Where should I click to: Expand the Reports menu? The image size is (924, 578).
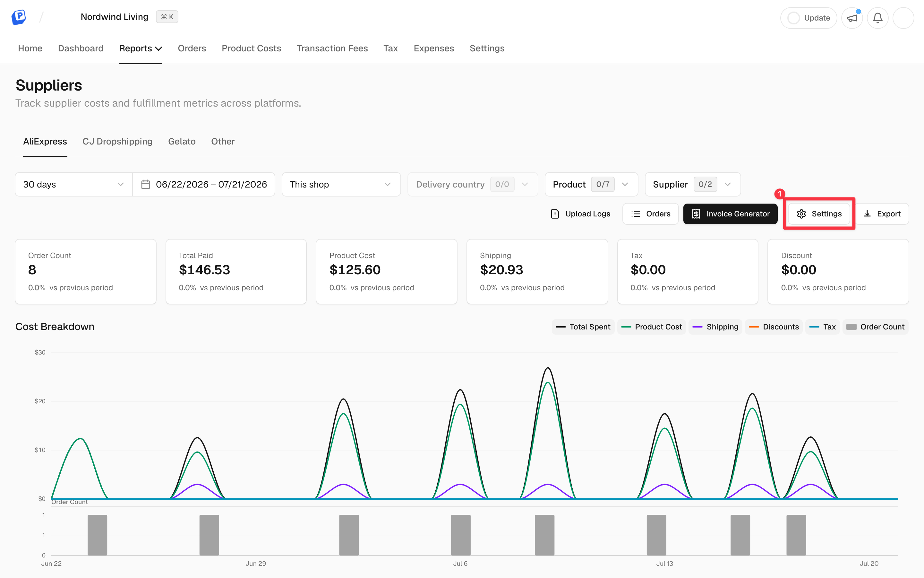pyautogui.click(x=141, y=48)
